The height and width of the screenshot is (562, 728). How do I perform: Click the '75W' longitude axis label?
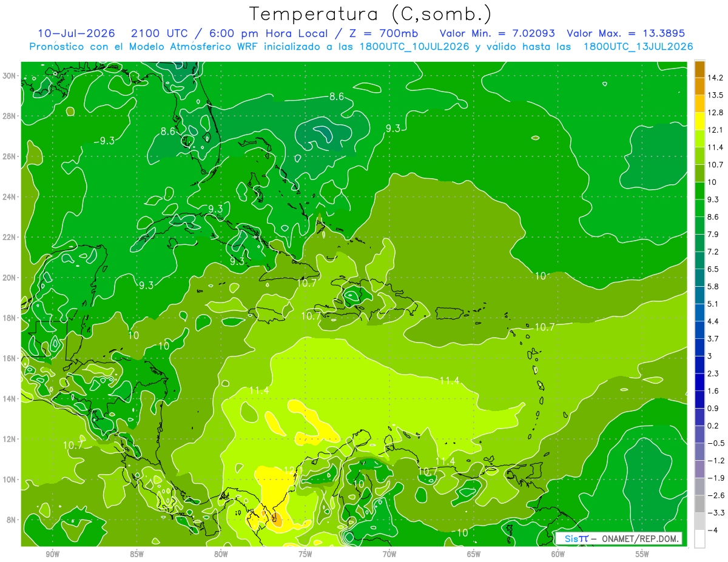305,554
